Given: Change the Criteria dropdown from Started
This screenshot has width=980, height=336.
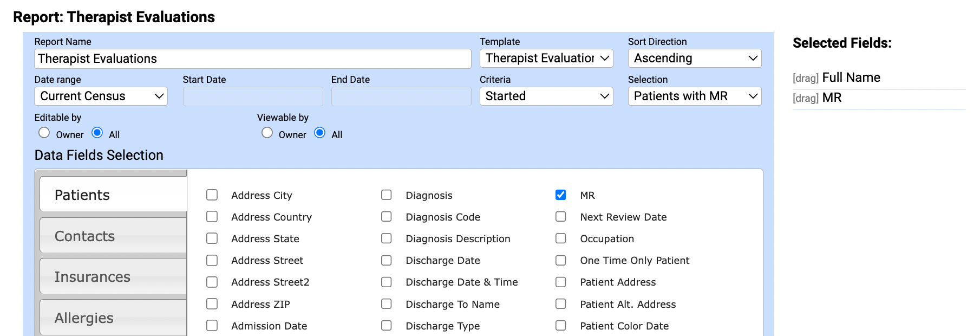Looking at the screenshot, I should pyautogui.click(x=546, y=96).
